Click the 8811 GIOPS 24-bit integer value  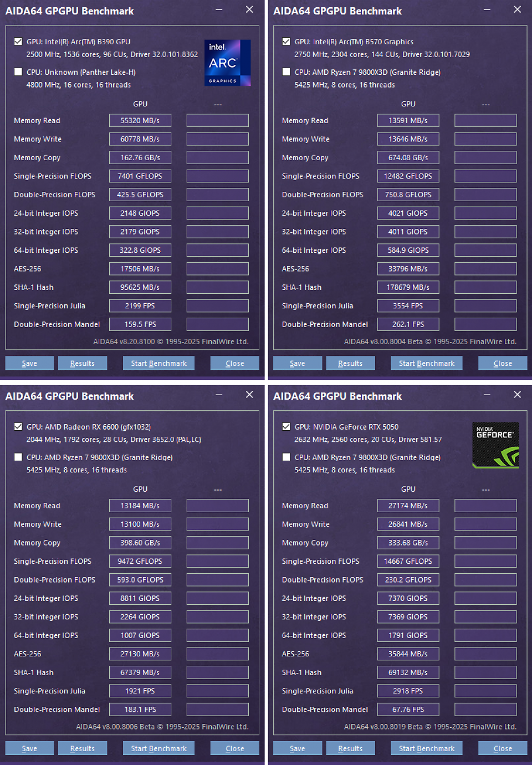click(x=140, y=598)
